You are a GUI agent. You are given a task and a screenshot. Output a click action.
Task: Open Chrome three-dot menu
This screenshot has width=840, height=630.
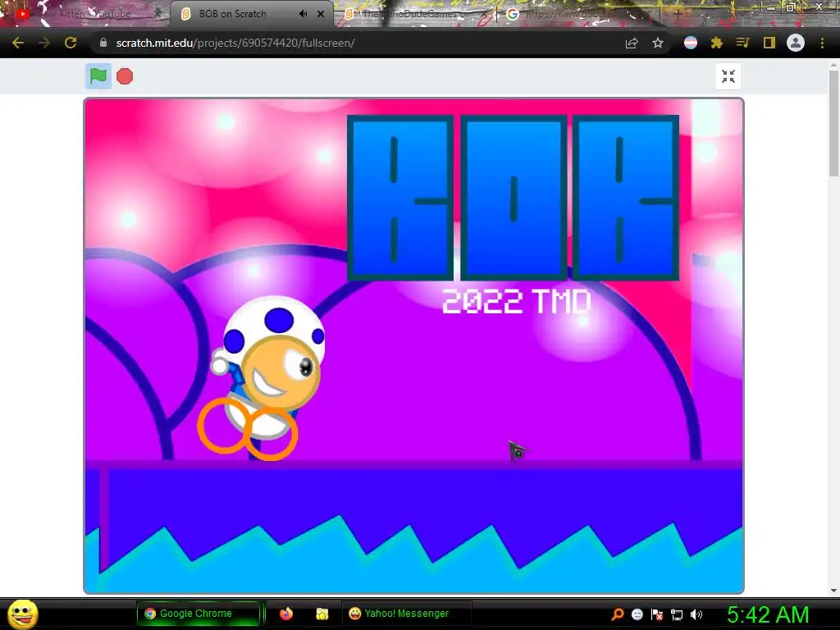822,43
